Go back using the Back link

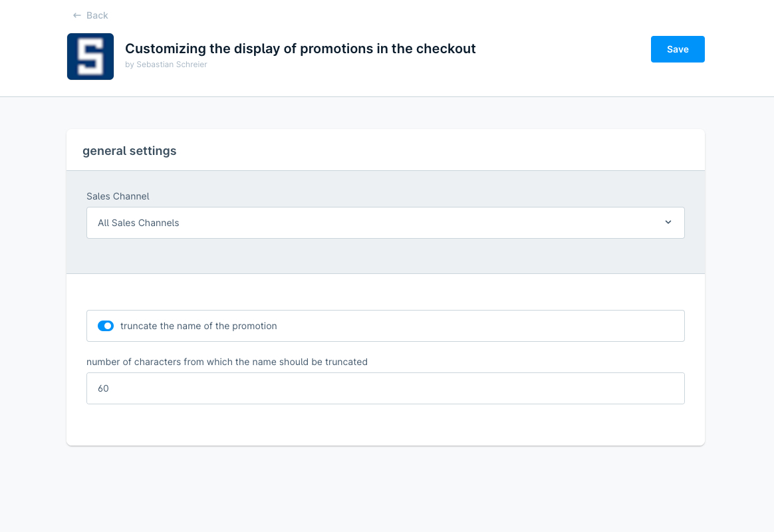pos(97,15)
